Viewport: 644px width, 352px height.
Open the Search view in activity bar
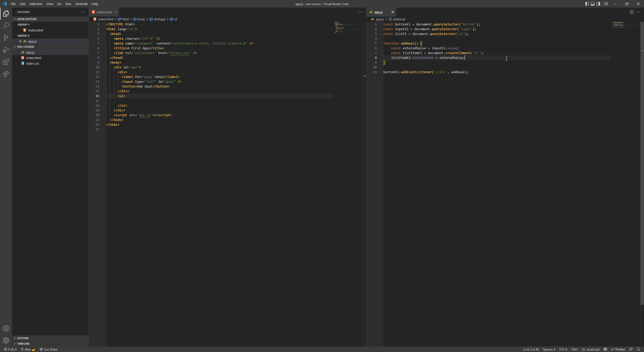pyautogui.click(x=6, y=26)
